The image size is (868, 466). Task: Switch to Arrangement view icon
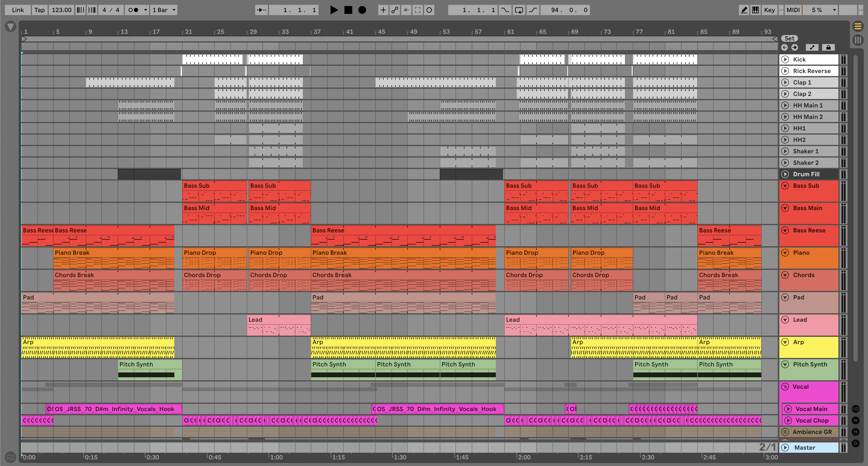[x=858, y=26]
